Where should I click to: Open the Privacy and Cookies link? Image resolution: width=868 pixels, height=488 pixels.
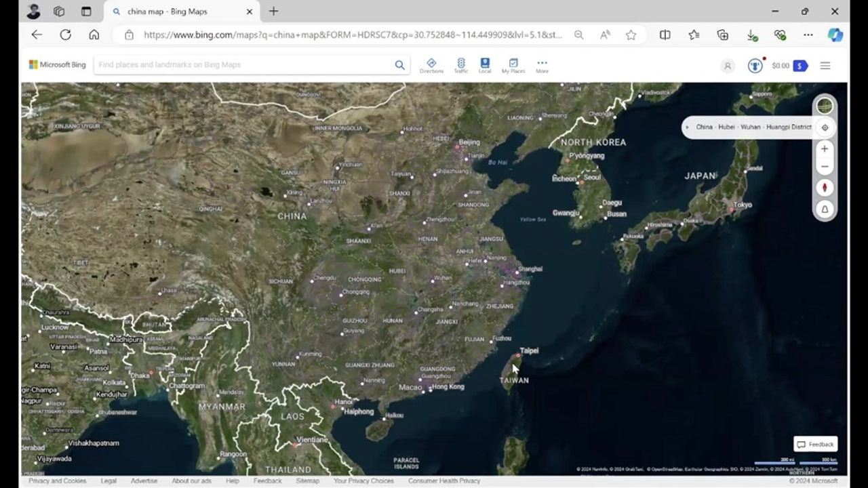57,481
